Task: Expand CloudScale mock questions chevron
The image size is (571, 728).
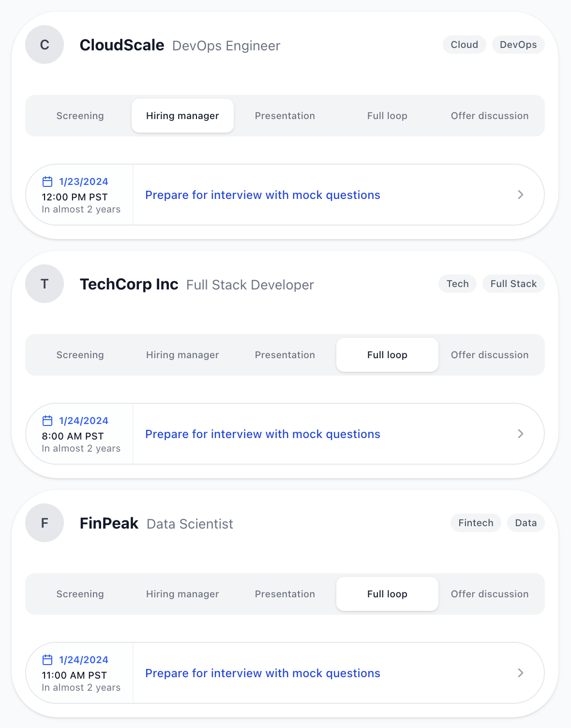Action: (521, 195)
